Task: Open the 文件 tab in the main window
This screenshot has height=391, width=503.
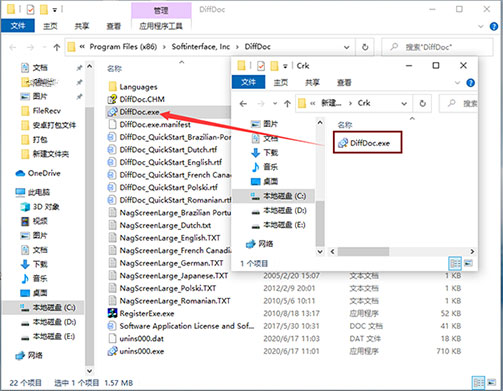Action: 18,26
